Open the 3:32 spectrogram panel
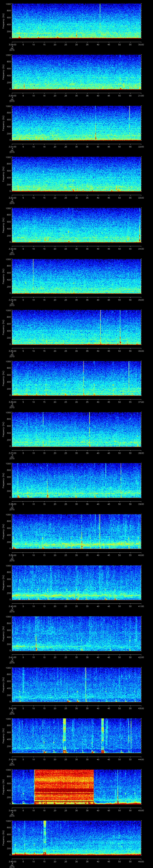 click(76, 174)
